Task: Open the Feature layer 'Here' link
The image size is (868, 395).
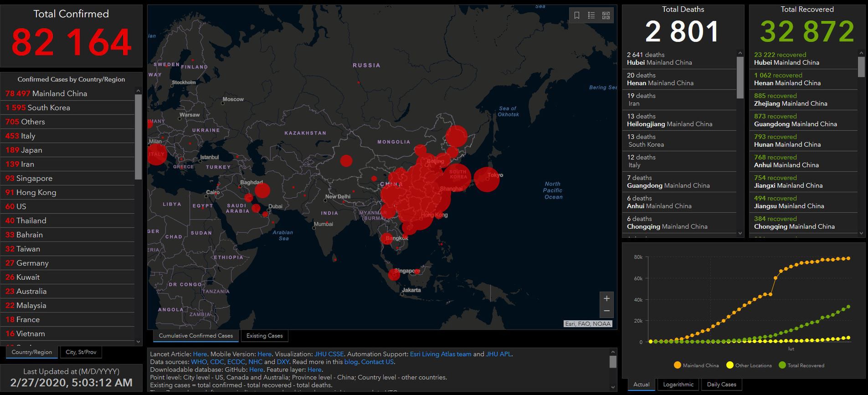Action: click(x=314, y=369)
